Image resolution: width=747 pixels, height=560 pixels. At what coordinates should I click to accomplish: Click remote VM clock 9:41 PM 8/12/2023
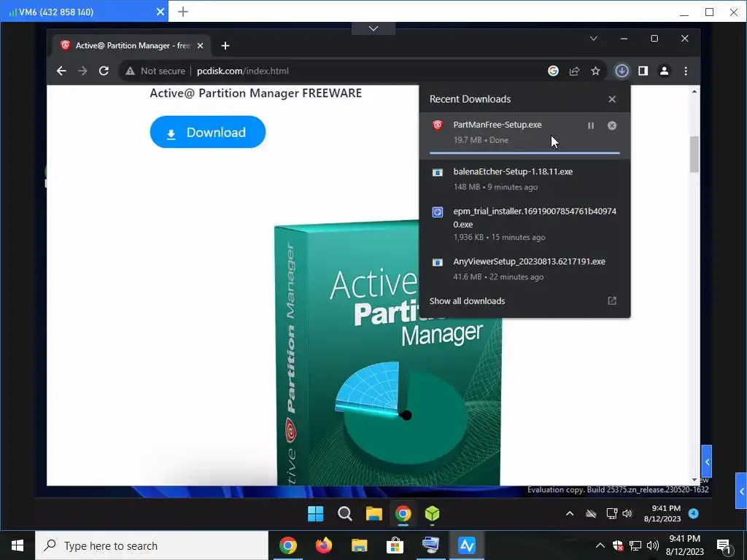point(662,513)
